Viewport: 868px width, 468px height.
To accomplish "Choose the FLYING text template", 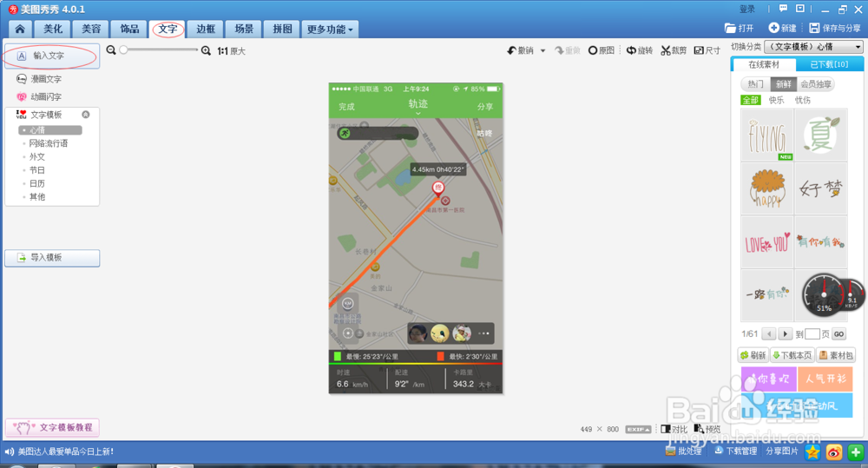I will pyautogui.click(x=767, y=135).
